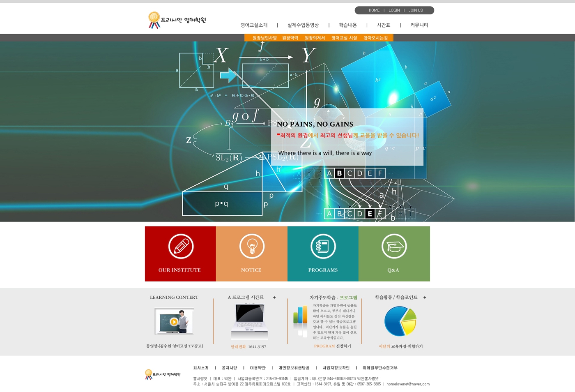Click the NOTICE label on orange tile
The width and height of the screenshot is (575, 392).
click(x=251, y=270)
